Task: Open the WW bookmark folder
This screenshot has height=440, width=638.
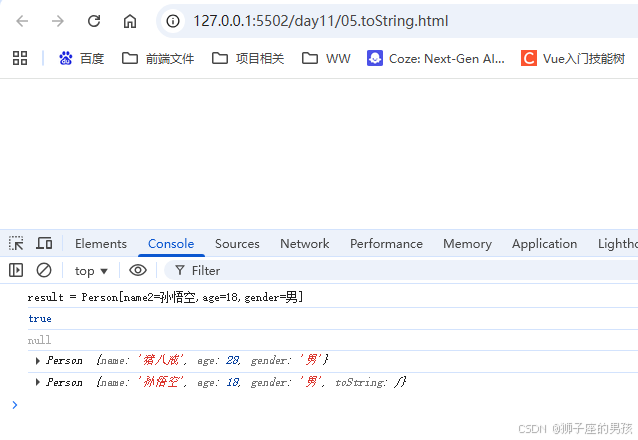Action: point(326,59)
